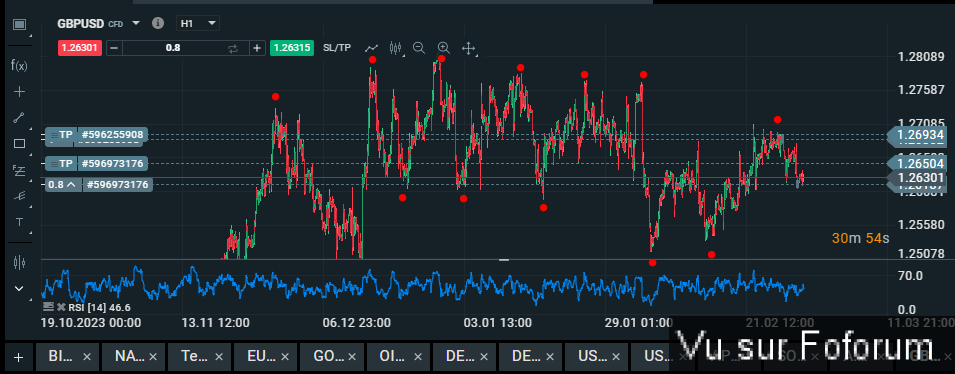Toggle the volume currency swap icon
Viewport: 955px width, 374px height.
click(x=233, y=48)
